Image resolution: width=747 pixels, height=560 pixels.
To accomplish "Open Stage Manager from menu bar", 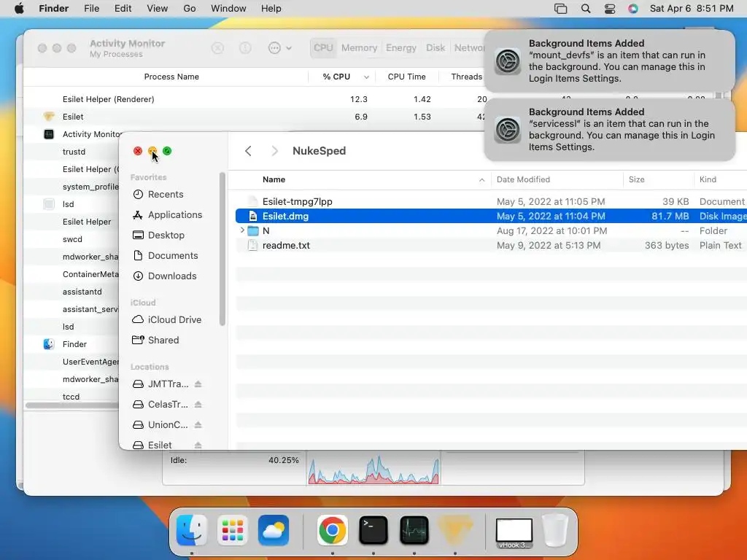I will click(561, 9).
